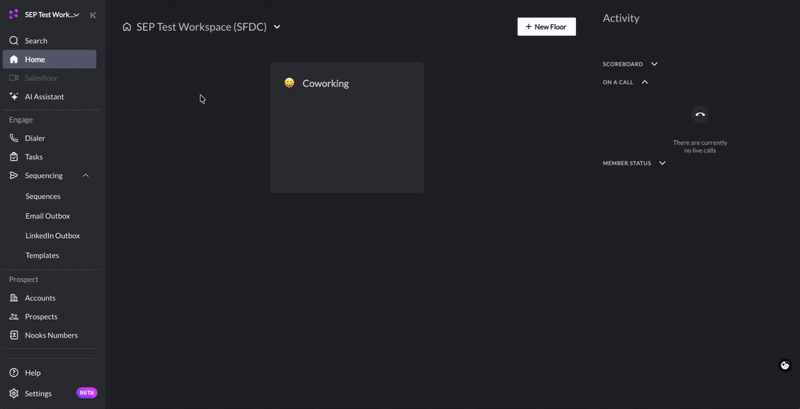Viewport: 800px width, 409px height.
Task: Open LinkedIn Outbox
Action: pos(53,236)
